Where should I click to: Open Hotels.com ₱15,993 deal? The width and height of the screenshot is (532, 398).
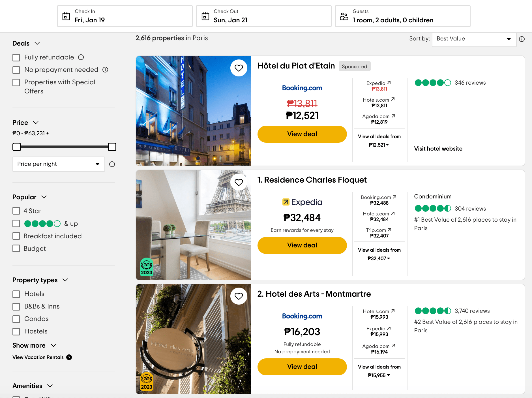[x=379, y=314]
